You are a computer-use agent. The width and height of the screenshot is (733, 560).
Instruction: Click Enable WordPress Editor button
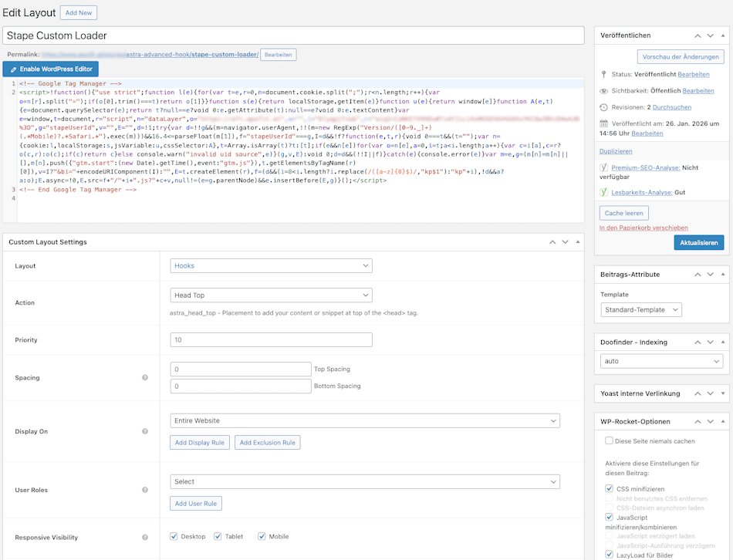(x=50, y=69)
